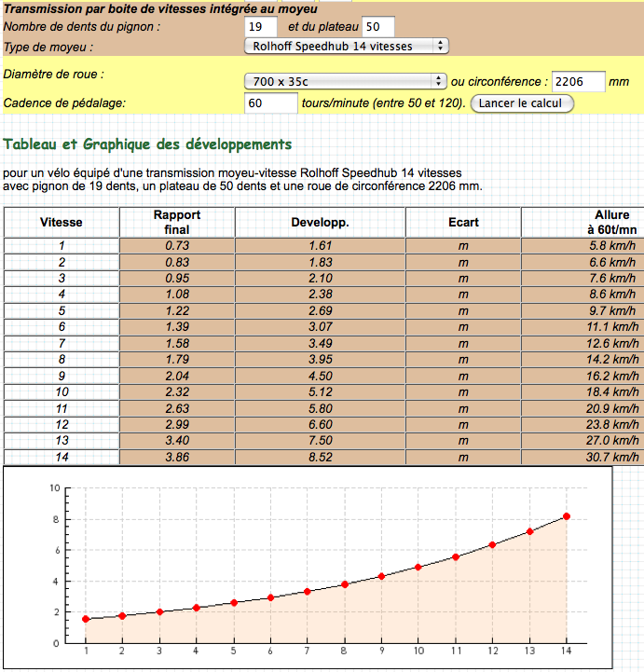Select the 23.8 km/h speed cell
This screenshot has height=672, width=644.
pos(582,424)
